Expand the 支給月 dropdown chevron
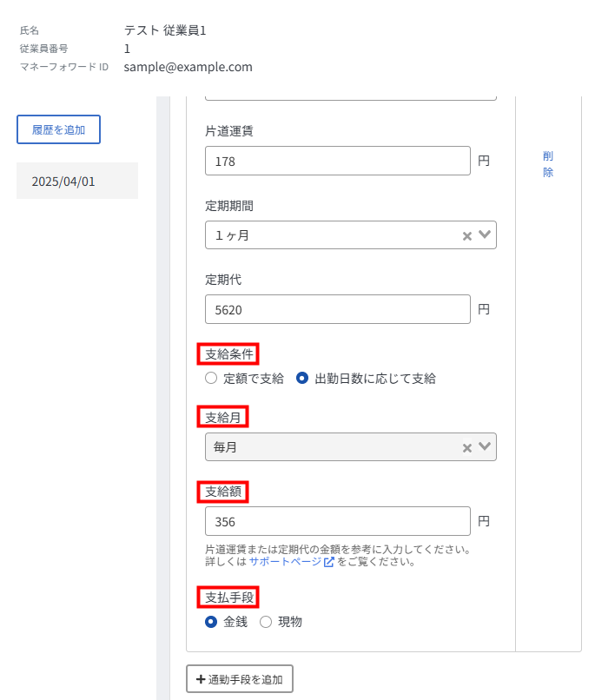595x700 pixels. (x=485, y=446)
